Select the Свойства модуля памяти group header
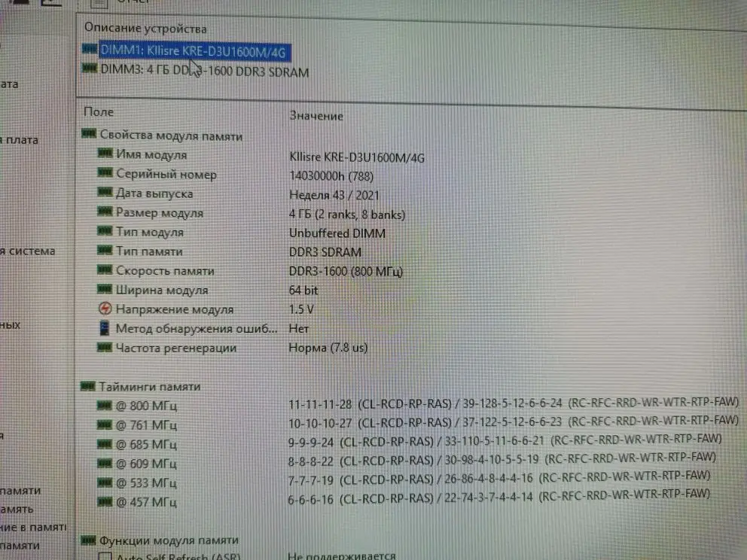 (x=171, y=135)
